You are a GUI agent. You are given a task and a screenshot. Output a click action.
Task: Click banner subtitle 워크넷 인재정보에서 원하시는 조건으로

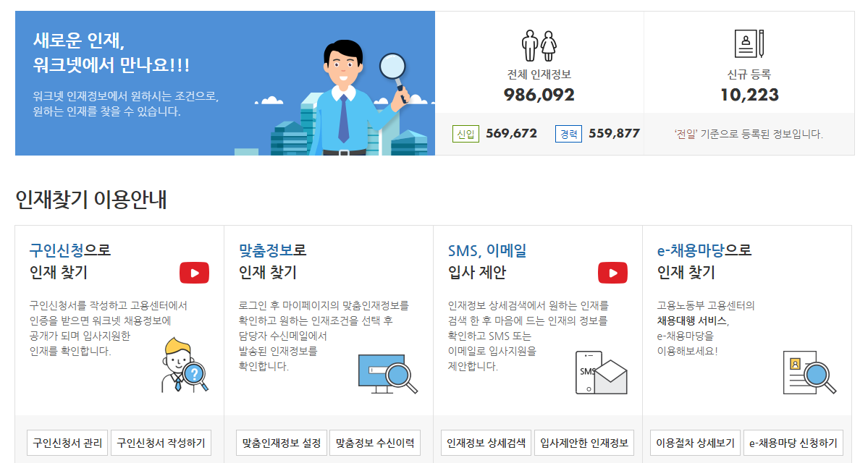(x=126, y=96)
